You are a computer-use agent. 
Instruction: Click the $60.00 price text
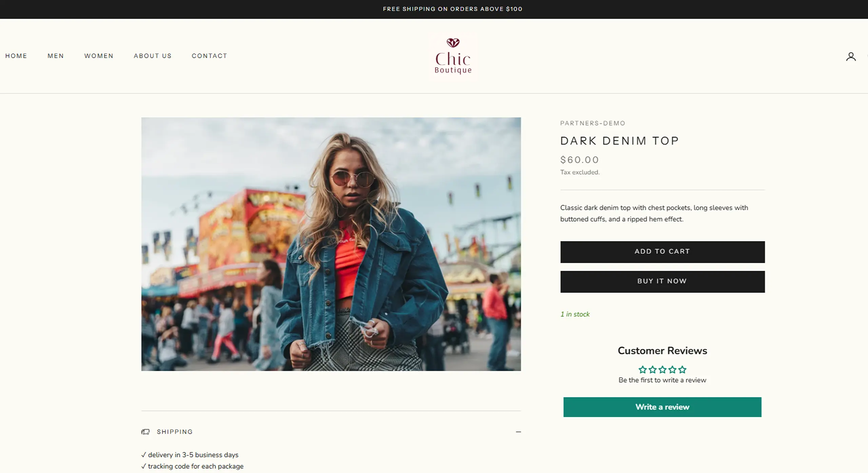[x=579, y=159]
